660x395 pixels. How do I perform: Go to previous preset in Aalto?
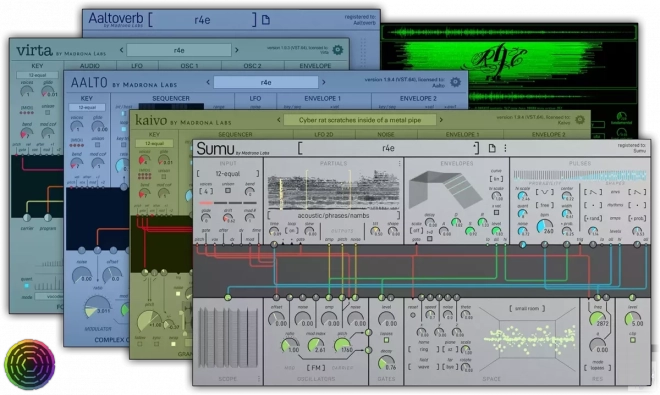coord(208,82)
